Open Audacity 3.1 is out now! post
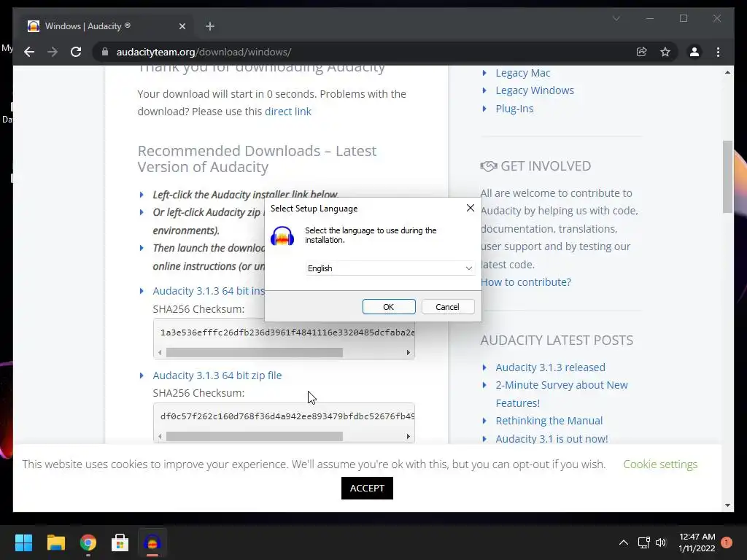Image resolution: width=747 pixels, height=560 pixels. point(551,438)
